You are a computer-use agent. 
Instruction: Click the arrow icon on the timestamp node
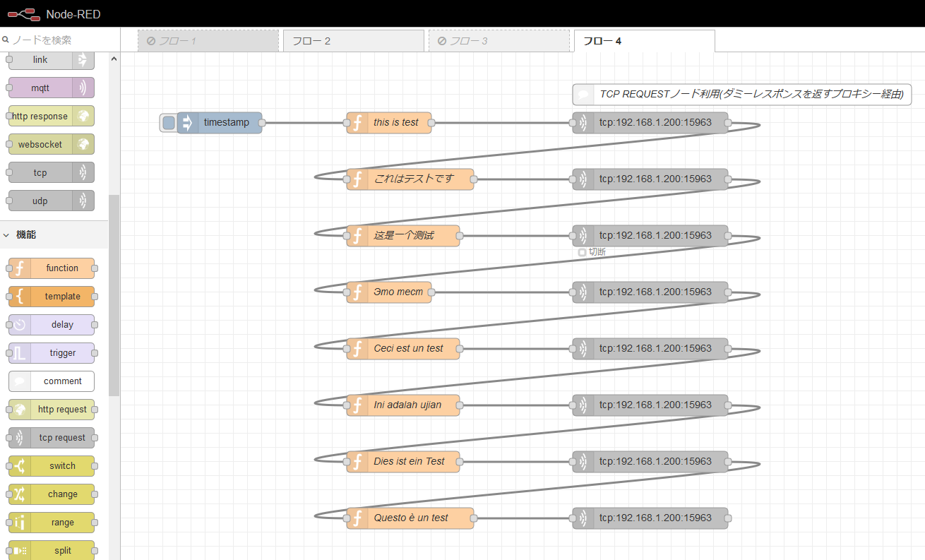188,123
